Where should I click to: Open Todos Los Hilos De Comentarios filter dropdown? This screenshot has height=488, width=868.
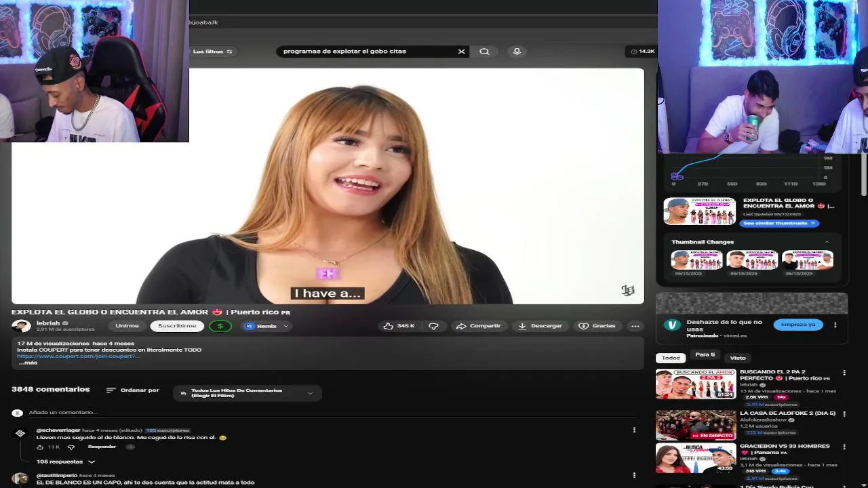click(248, 392)
